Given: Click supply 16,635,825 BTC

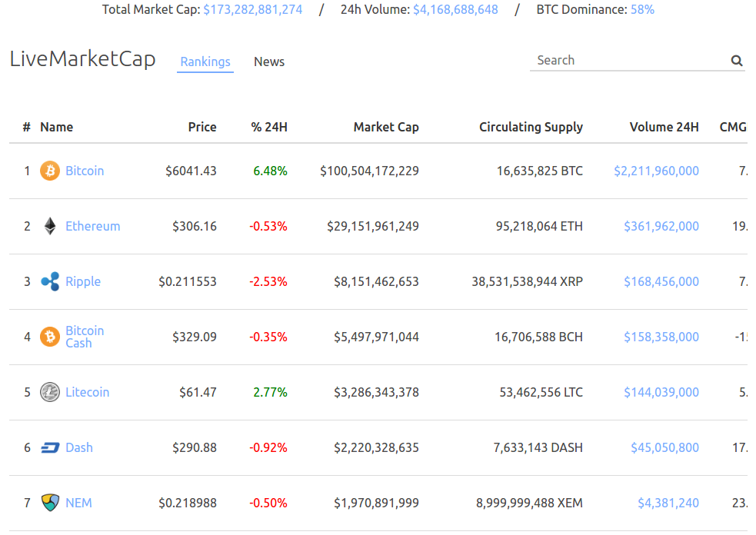Looking at the screenshot, I should (540, 171).
